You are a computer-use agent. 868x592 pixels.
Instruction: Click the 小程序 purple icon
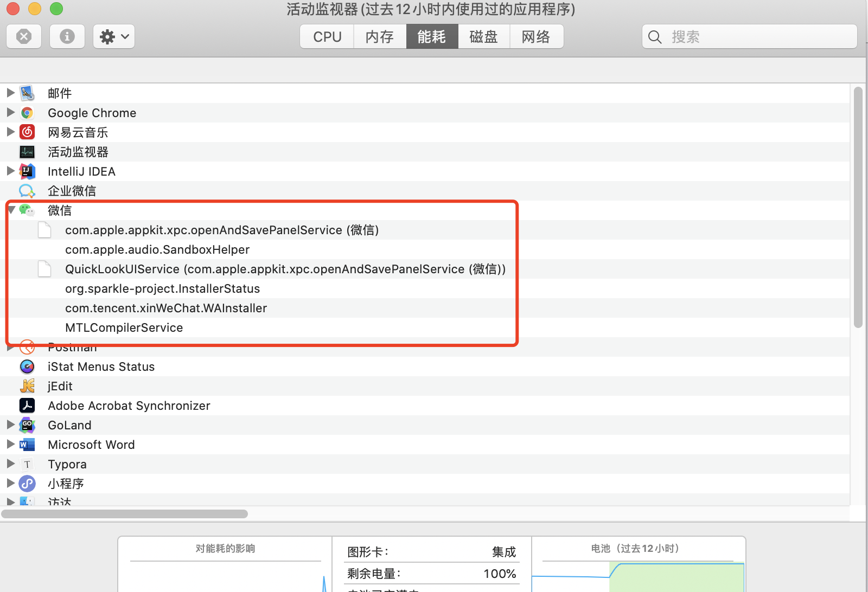pos(27,484)
